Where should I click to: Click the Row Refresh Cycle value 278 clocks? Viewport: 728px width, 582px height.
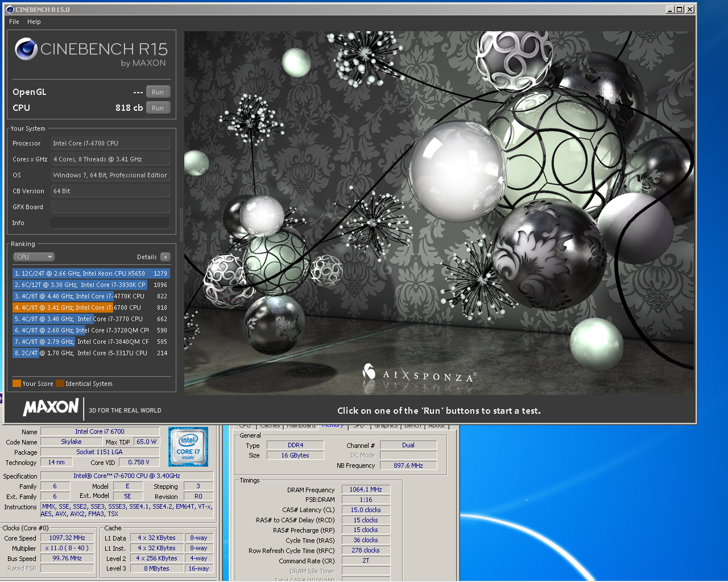point(366,550)
